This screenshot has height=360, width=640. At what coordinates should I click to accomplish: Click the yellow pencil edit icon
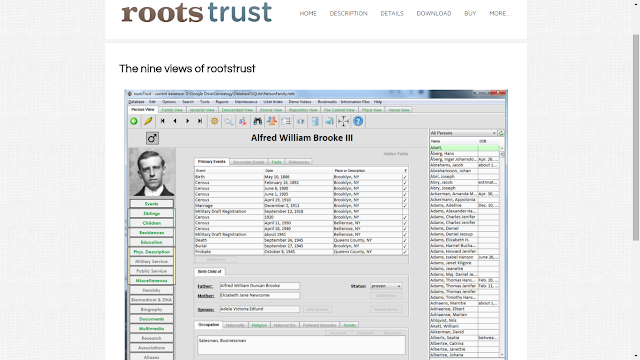(x=148, y=121)
